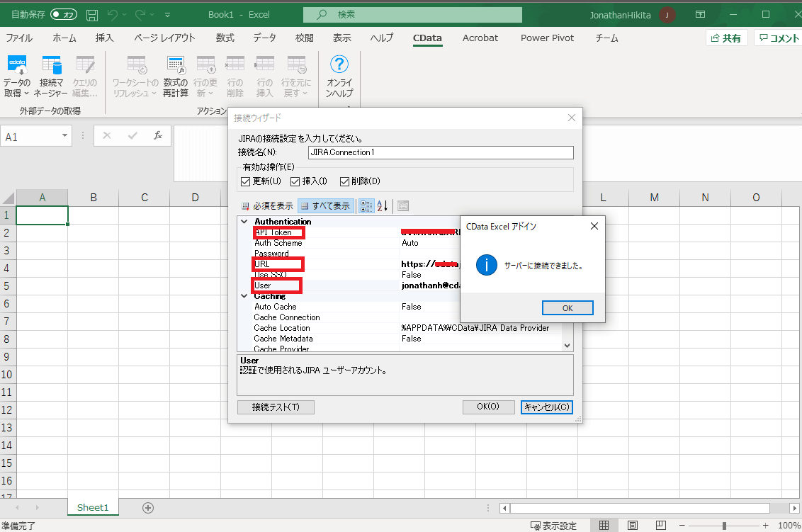The image size is (802, 532).
Task: Switch to the Power Pivot ribbon tab
Action: click(x=547, y=38)
